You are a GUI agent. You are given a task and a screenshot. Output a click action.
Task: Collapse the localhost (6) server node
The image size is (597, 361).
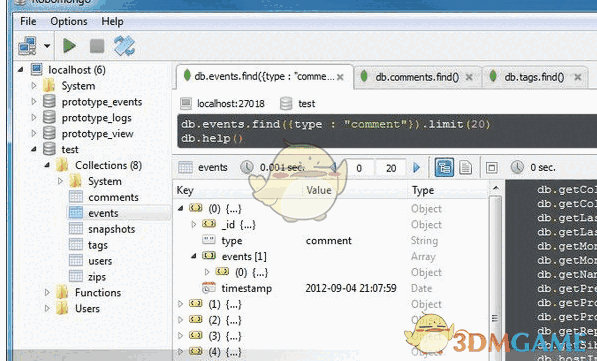[x=20, y=70]
